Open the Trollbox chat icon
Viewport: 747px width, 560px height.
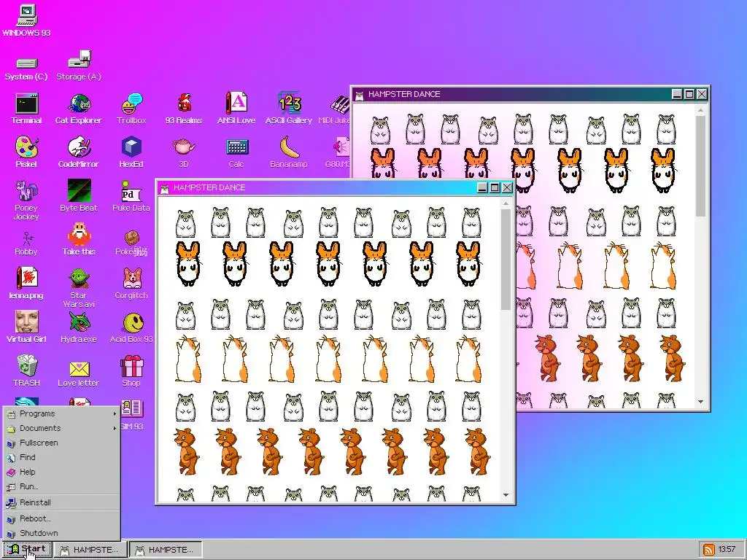point(131,109)
